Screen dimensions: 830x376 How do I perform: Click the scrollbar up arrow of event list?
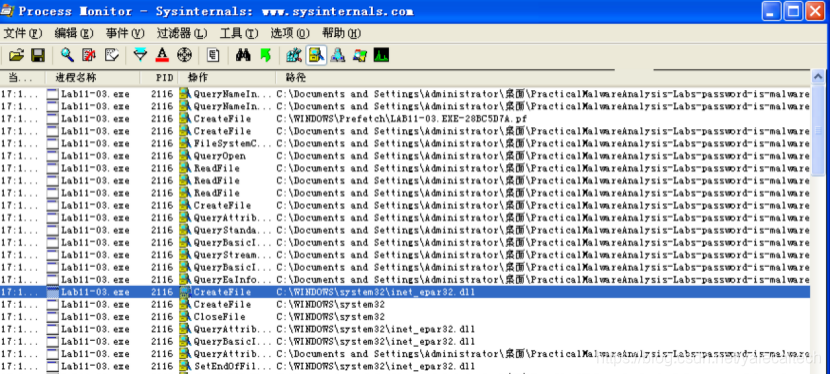pos(818,78)
